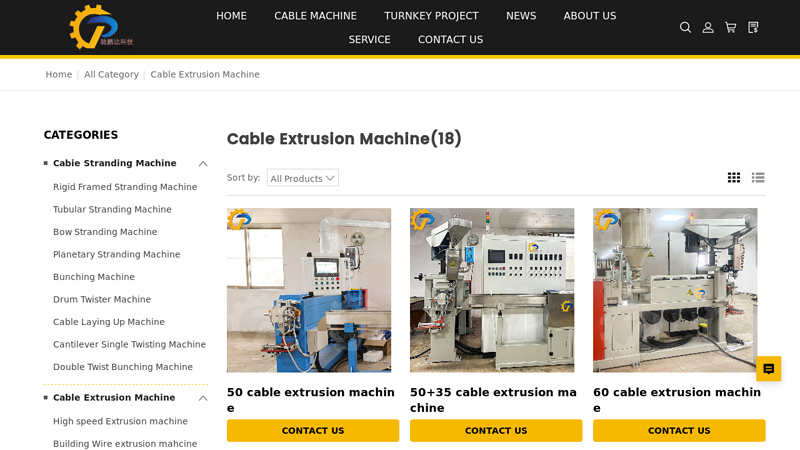Click Contact Us under 50+35 cable extrusion machine

(496, 431)
